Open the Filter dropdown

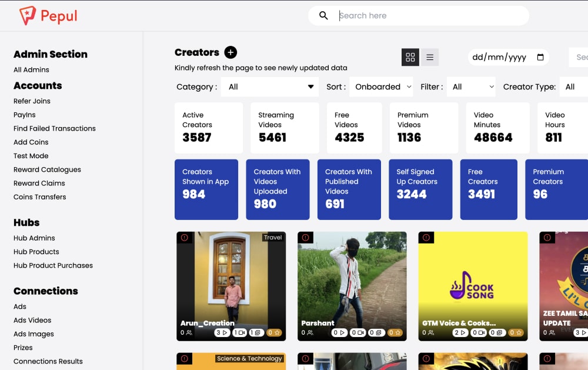coord(472,87)
